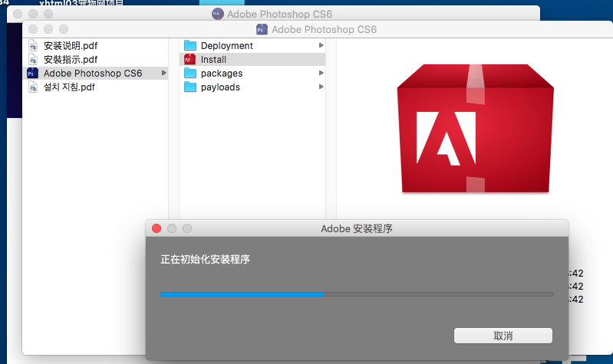Select the Install item name
This screenshot has width=613, height=364.
[x=213, y=59]
